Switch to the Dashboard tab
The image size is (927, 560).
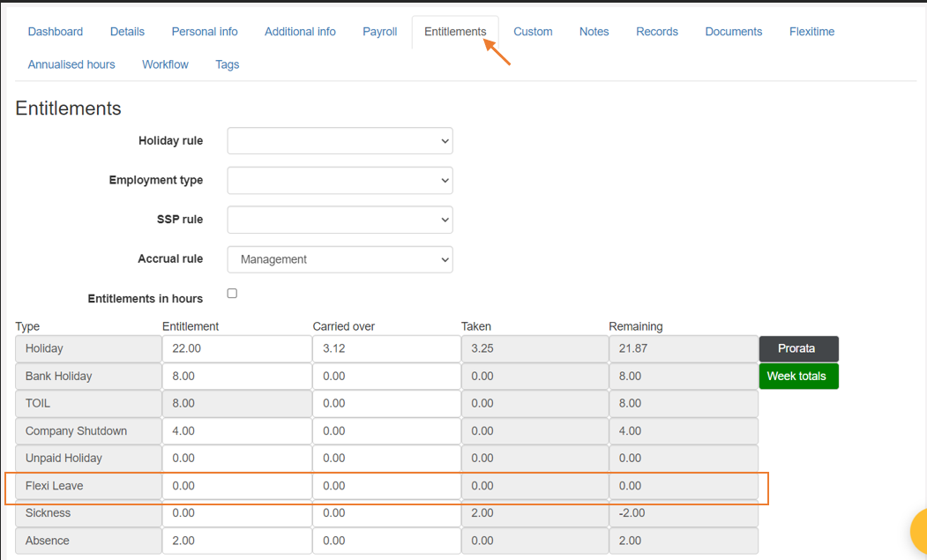(x=55, y=31)
